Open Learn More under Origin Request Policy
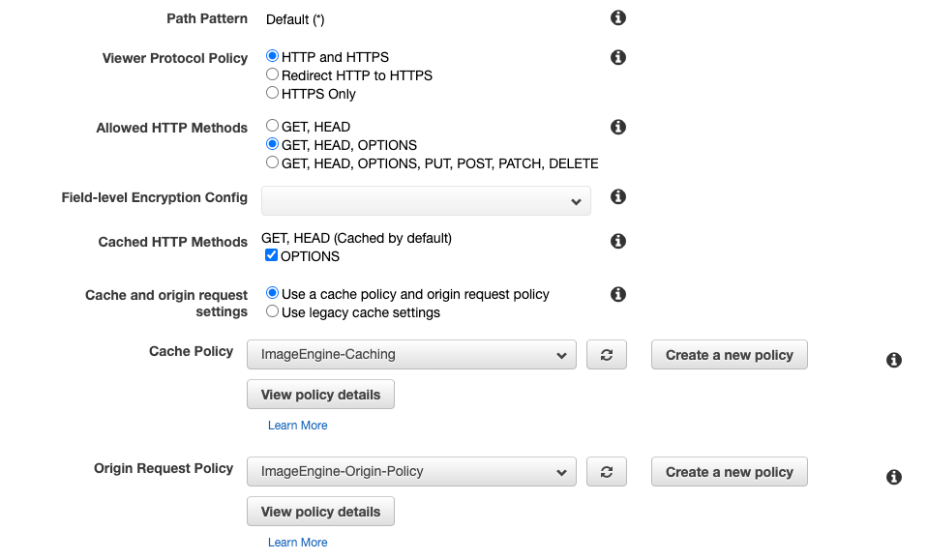 coord(297,543)
